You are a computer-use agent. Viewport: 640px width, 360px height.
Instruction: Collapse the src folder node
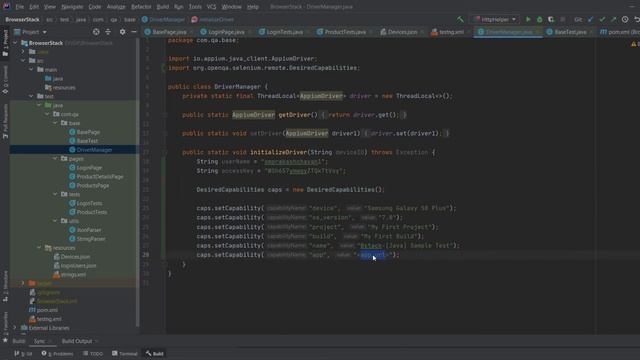pos(23,60)
